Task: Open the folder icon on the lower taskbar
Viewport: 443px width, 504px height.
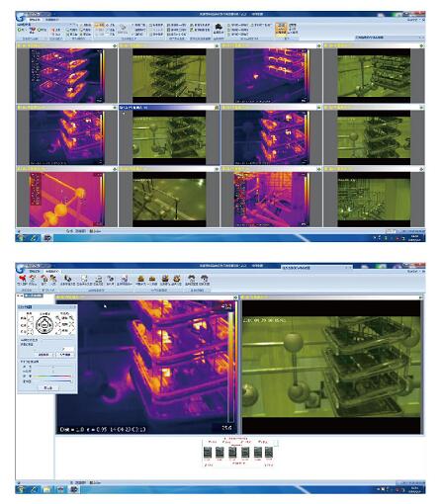Action: pos(46,489)
